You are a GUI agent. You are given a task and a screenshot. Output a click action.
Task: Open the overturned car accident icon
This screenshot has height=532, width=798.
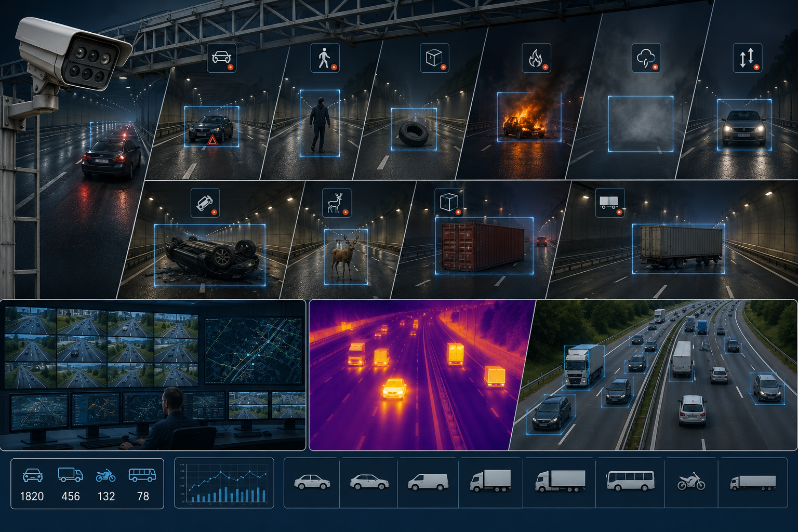tap(205, 203)
